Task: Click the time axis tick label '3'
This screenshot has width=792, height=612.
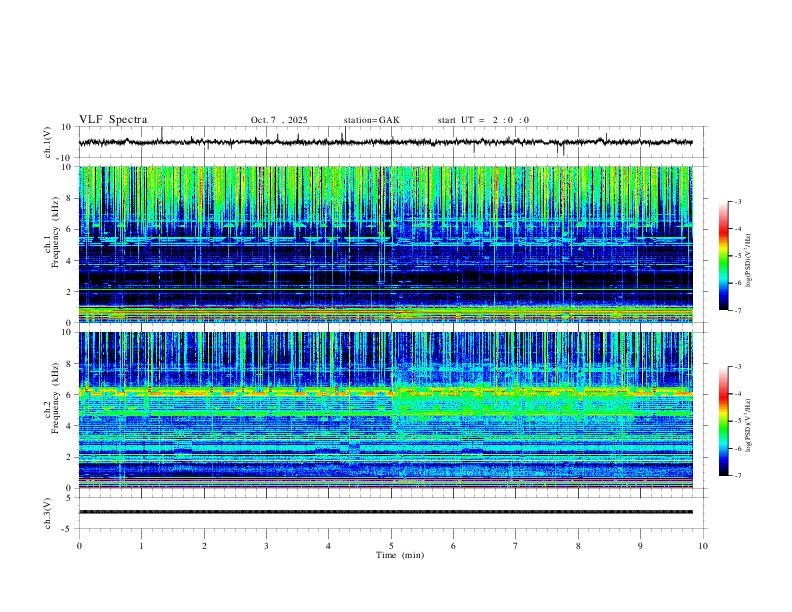Action: 266,546
